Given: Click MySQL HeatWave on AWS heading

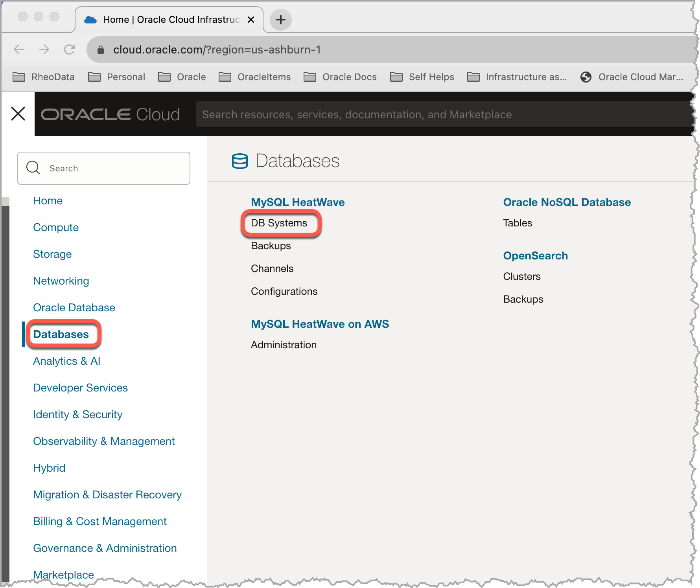Looking at the screenshot, I should pyautogui.click(x=320, y=324).
